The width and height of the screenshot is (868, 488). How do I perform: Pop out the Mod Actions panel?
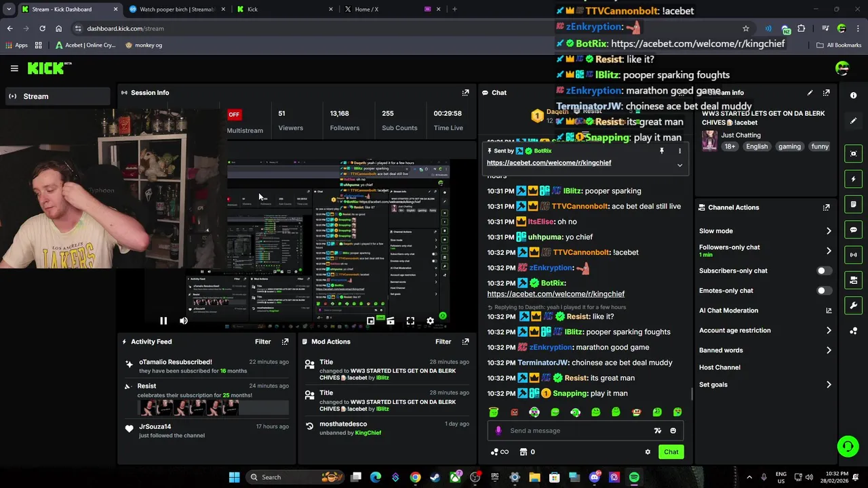(465, 342)
